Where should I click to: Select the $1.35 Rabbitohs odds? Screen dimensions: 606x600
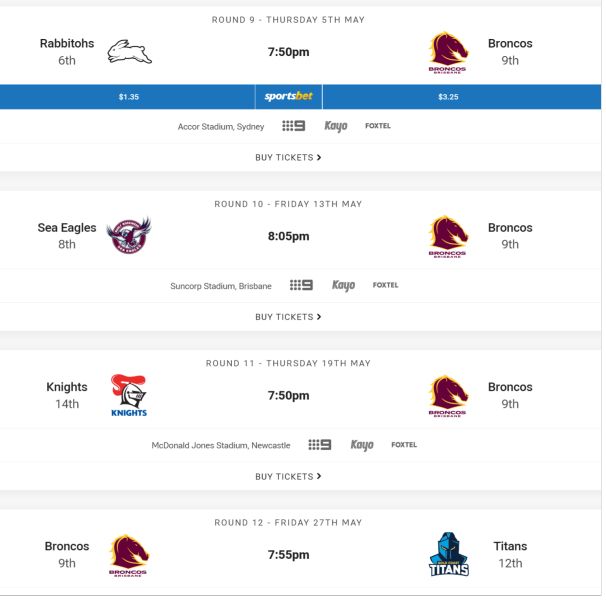click(x=128, y=97)
